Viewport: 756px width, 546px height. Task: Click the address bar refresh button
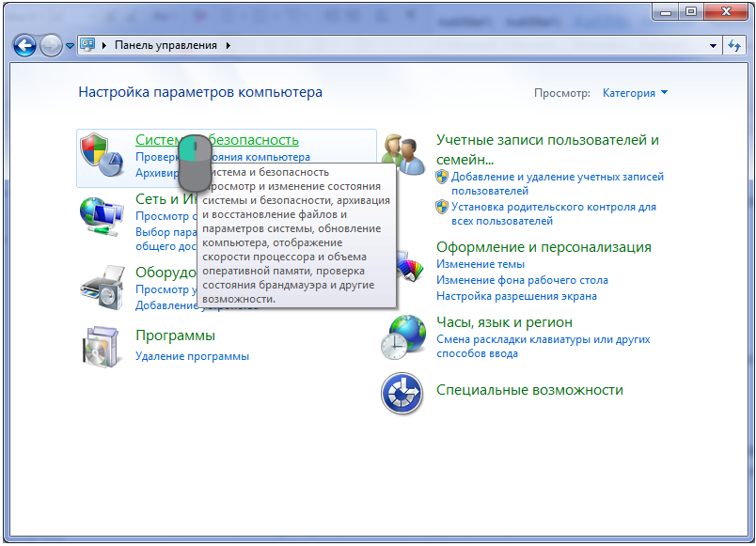735,45
